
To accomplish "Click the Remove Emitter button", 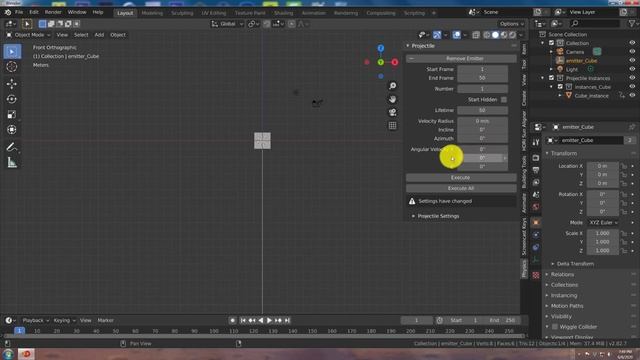I will (x=461, y=59).
